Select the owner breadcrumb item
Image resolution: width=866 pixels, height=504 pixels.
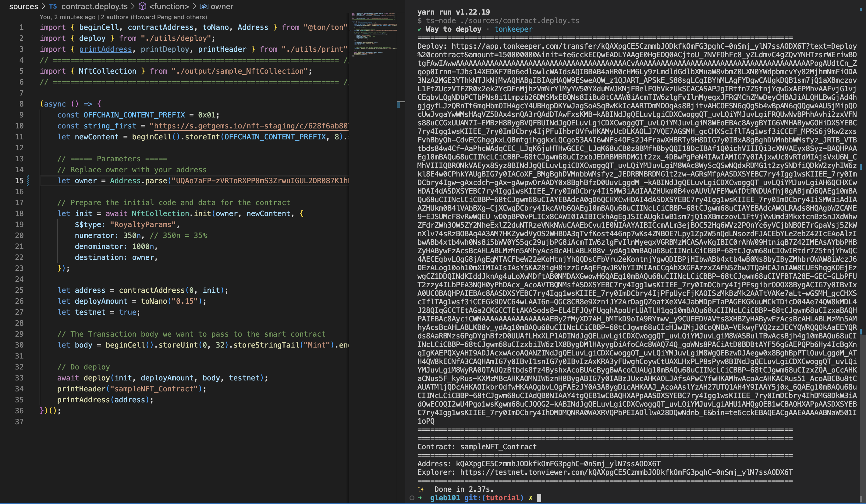click(x=222, y=6)
